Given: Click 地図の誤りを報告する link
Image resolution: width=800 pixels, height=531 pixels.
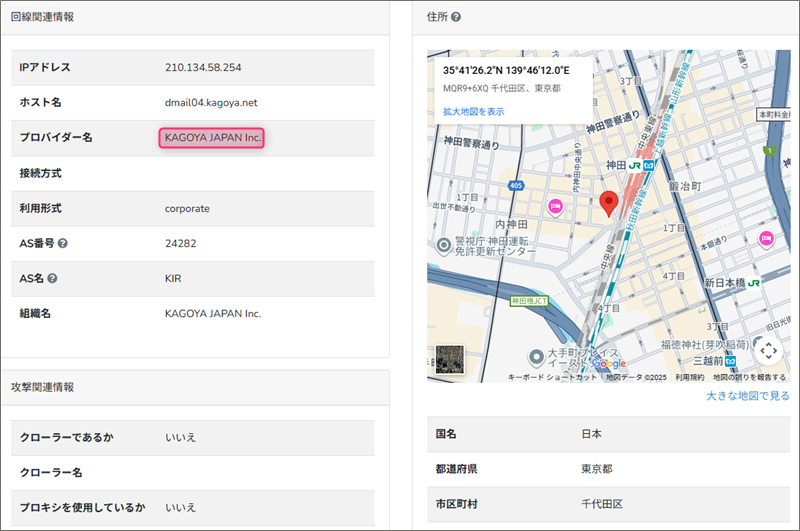Looking at the screenshot, I should 749,377.
